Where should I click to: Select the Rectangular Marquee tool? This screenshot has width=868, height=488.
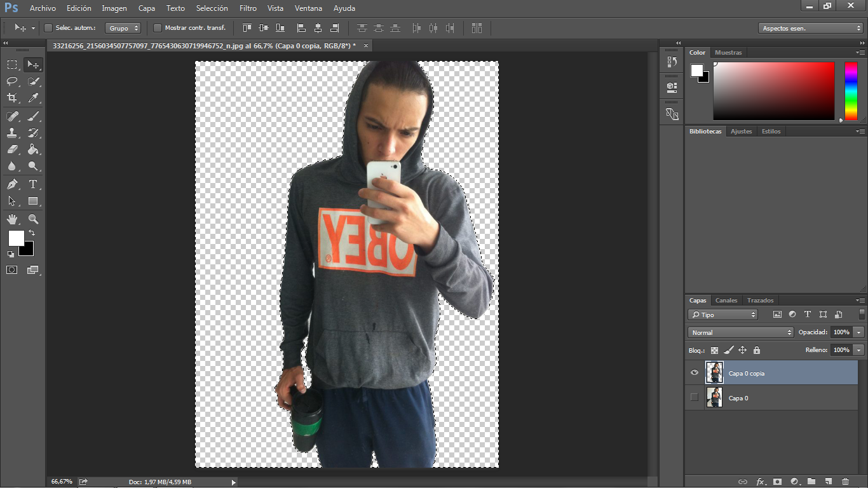12,65
